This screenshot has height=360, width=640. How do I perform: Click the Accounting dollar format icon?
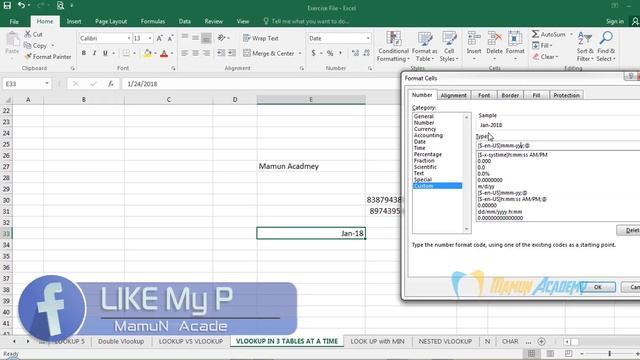[313, 53]
